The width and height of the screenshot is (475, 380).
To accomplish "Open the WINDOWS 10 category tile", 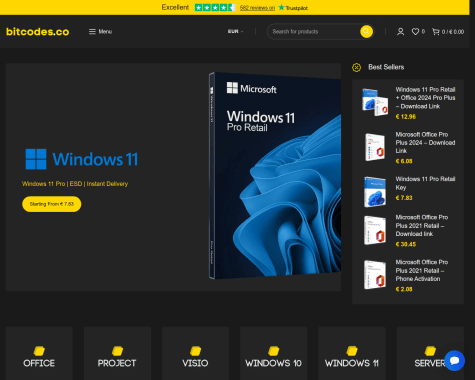I will tap(274, 353).
